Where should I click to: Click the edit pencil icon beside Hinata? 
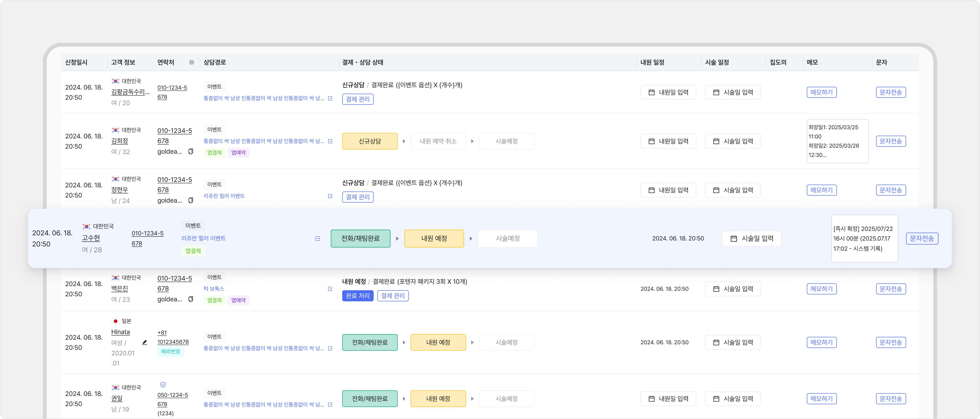(x=145, y=343)
